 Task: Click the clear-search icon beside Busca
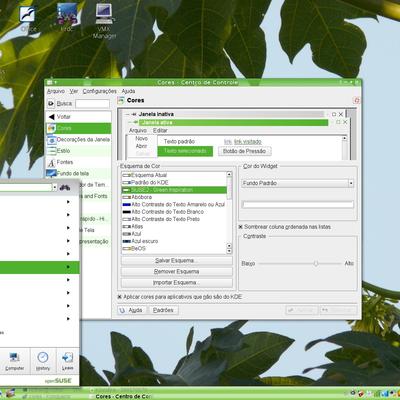click(x=51, y=104)
